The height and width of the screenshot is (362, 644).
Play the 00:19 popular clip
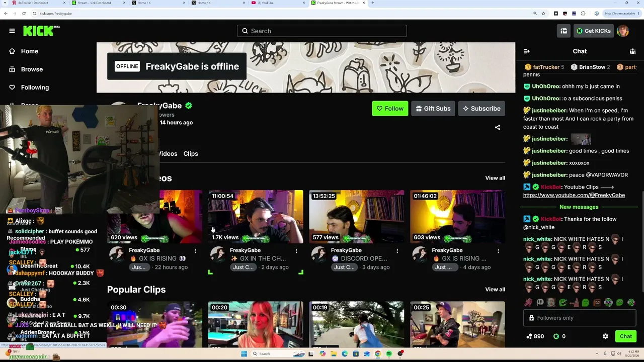coord(357,324)
